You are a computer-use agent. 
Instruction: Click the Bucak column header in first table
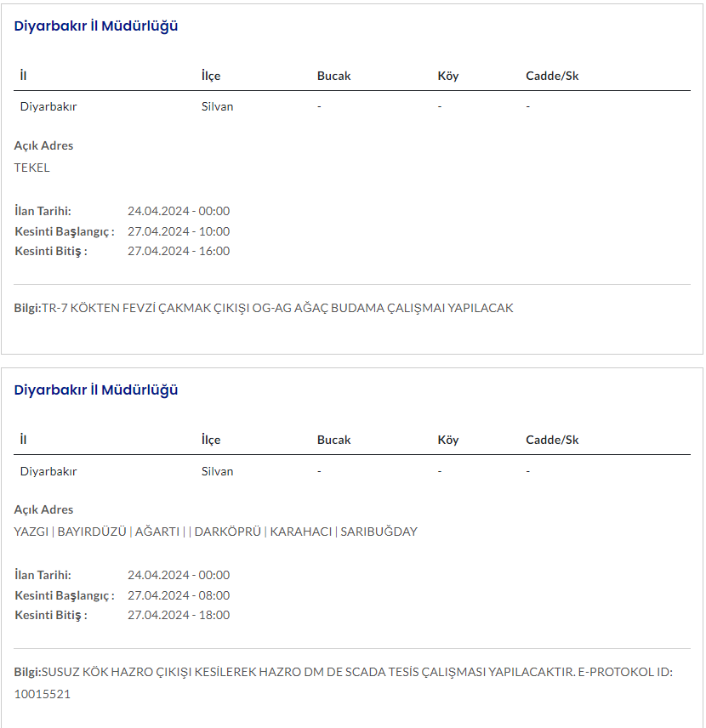pyautogui.click(x=333, y=76)
